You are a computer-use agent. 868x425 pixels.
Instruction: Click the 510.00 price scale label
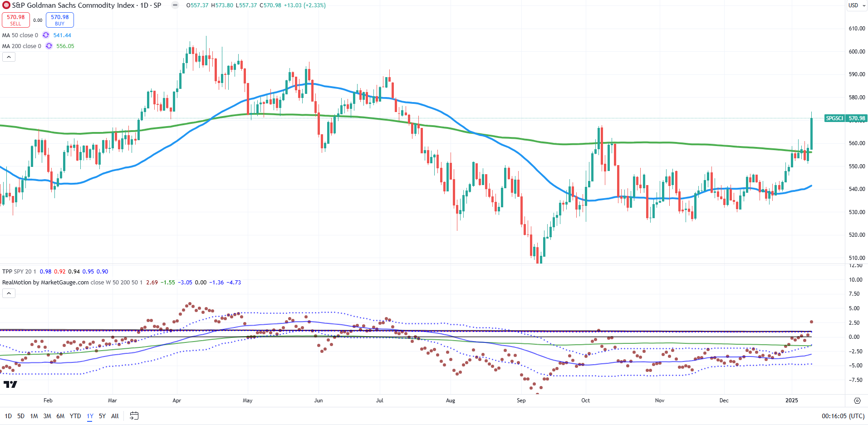[x=857, y=258]
